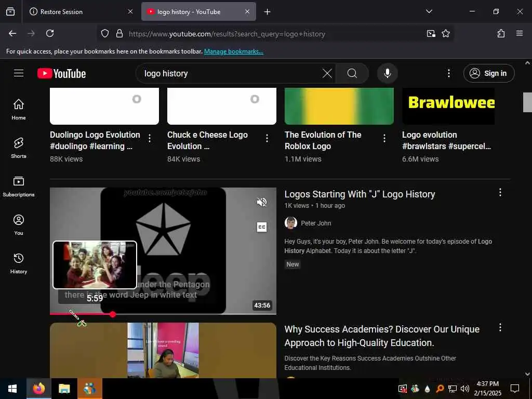Open The Evolution of The Roblox Logo title
Screen dimensions: 532x399
[x=323, y=140]
